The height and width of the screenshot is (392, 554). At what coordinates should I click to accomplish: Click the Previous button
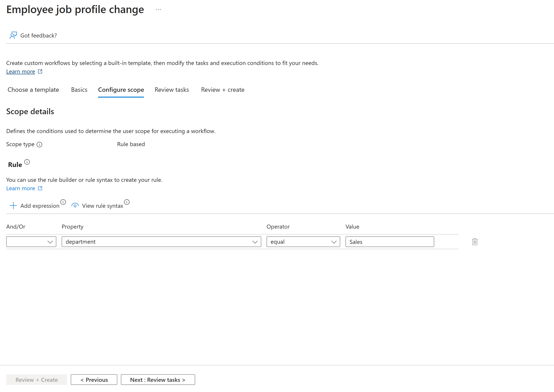point(93,380)
